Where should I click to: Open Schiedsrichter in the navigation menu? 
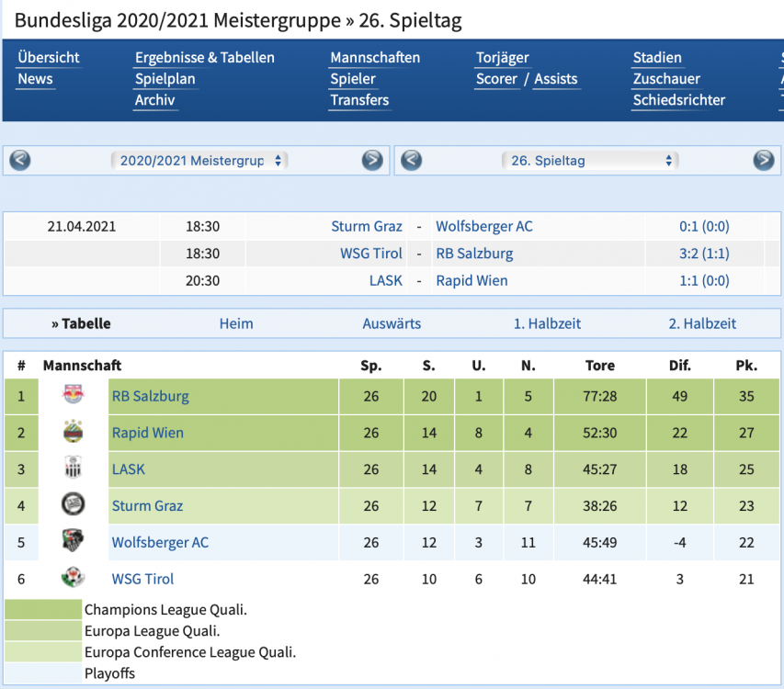[678, 100]
